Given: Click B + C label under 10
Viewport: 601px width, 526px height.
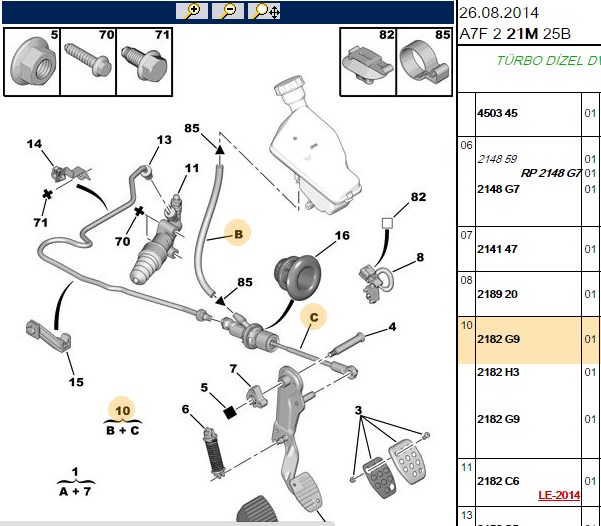Looking at the screenshot, I should (x=122, y=431).
